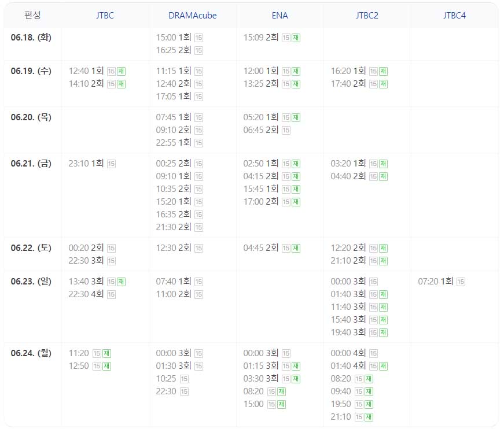Viewport: 504px width, 429px height.
Task: Click the JTBC4 07:20 1회 entry
Action: (x=436, y=281)
